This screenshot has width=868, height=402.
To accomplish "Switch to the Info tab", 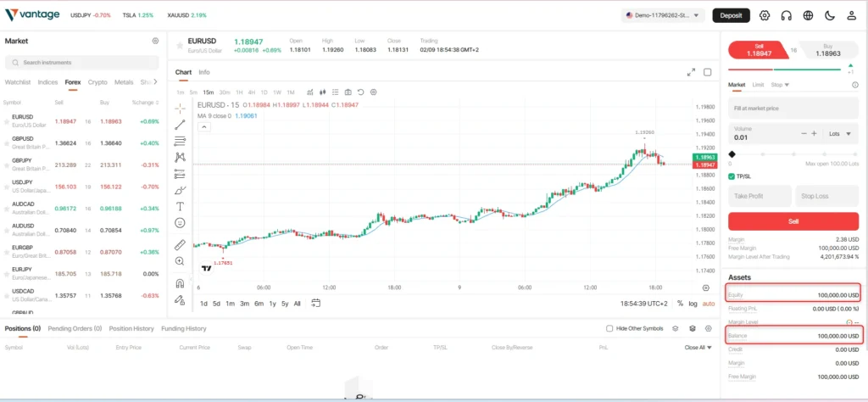I will pos(204,72).
